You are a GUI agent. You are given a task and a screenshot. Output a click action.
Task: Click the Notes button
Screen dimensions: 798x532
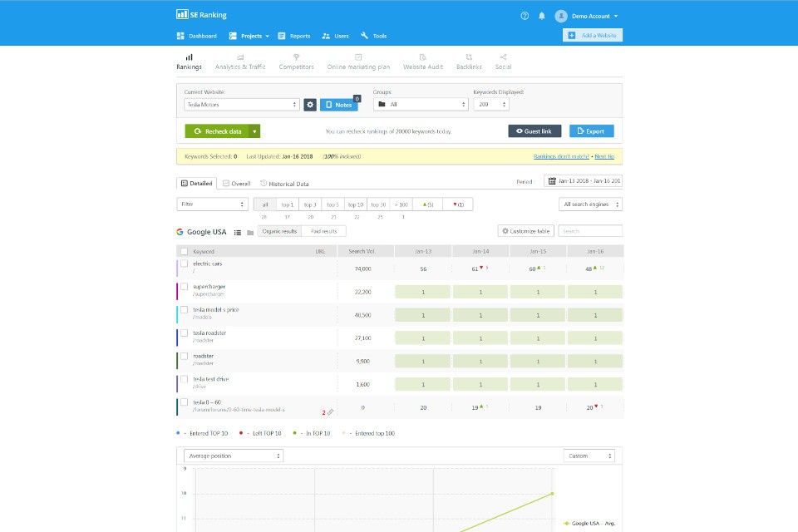click(339, 105)
